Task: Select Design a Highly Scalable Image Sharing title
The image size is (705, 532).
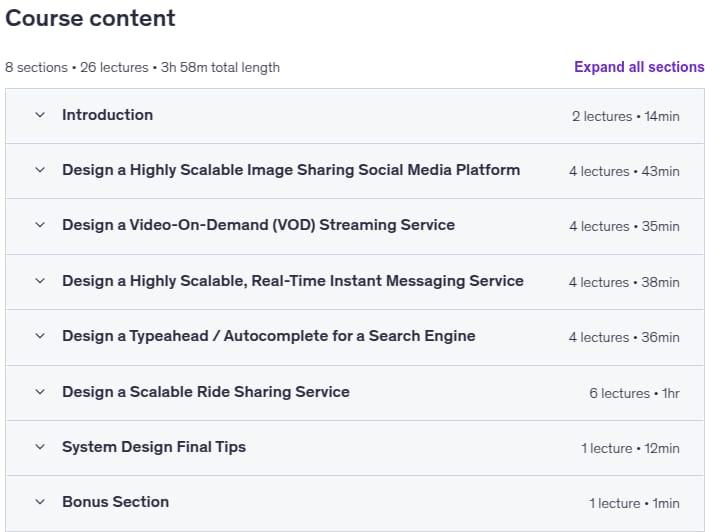Action: tap(291, 170)
